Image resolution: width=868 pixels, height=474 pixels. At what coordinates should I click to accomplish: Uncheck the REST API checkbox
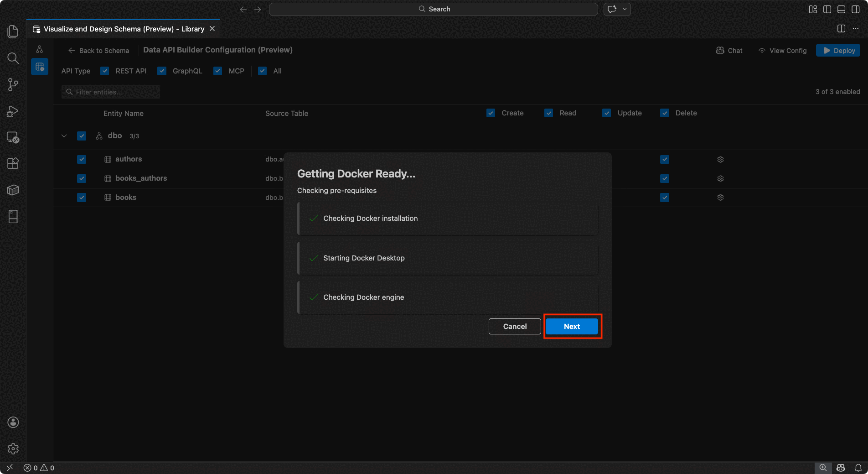pos(105,71)
